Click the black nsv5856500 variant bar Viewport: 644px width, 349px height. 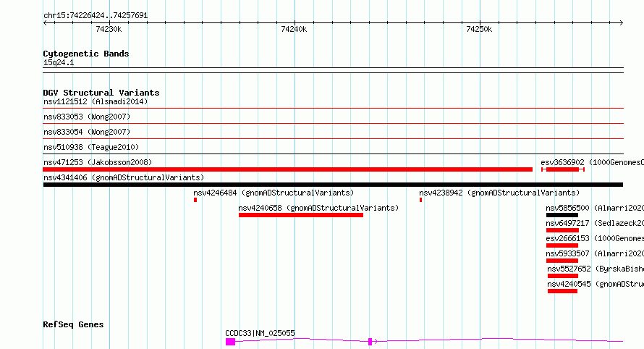point(562,215)
